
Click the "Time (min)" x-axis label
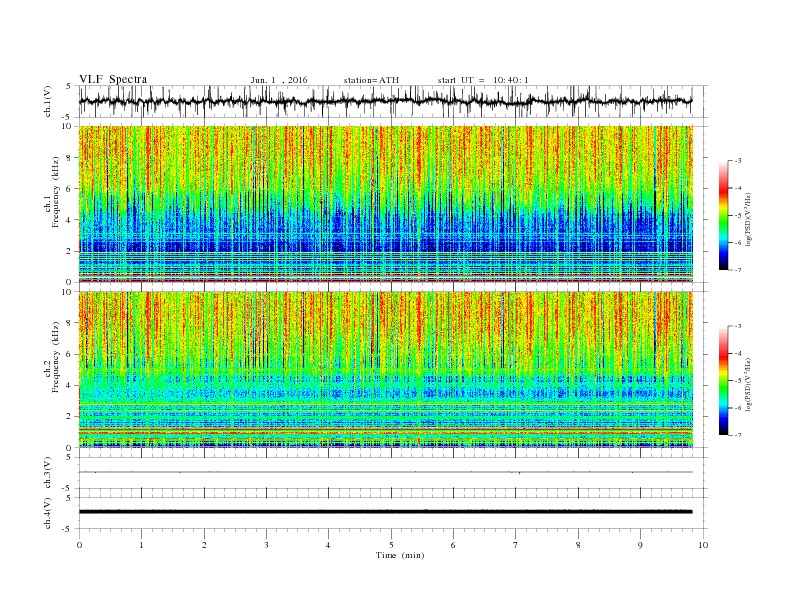point(400,555)
